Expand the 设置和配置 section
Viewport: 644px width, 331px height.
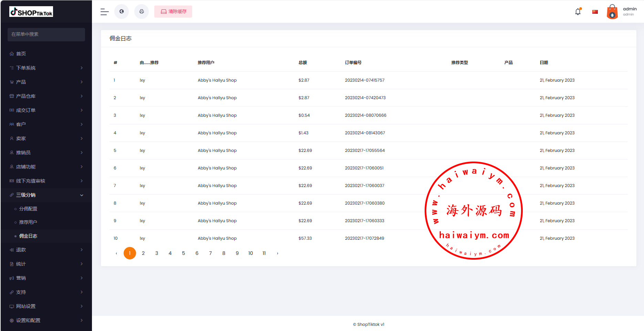click(x=46, y=320)
